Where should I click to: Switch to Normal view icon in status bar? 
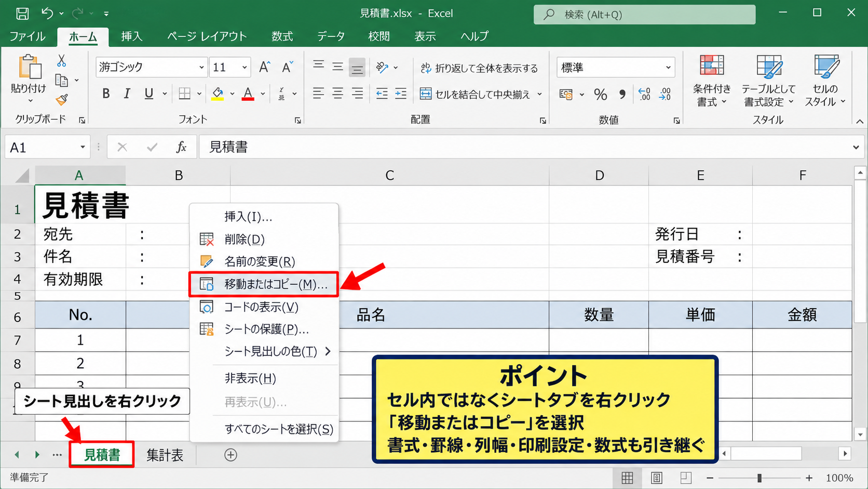tap(627, 478)
